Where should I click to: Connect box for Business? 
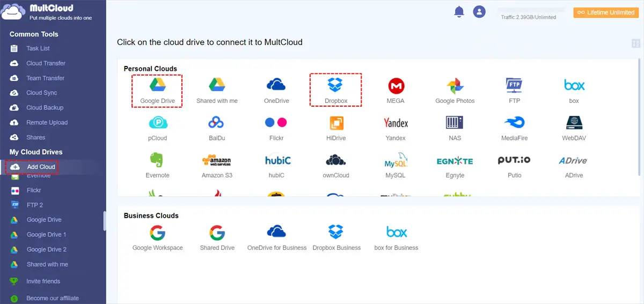coord(396,238)
